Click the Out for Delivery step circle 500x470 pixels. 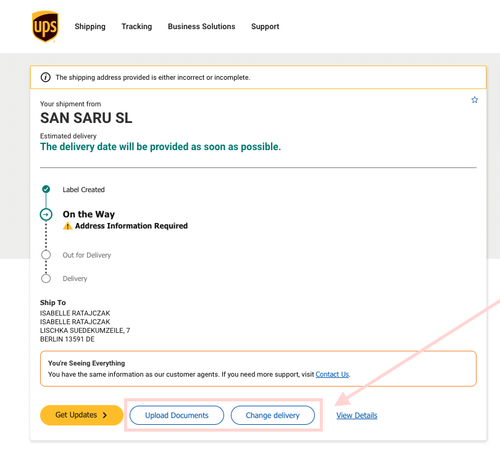coord(46,255)
